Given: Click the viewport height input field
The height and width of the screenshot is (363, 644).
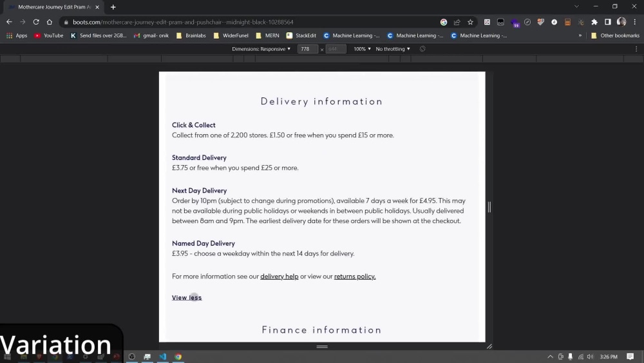Looking at the screenshot, I should [x=336, y=49].
